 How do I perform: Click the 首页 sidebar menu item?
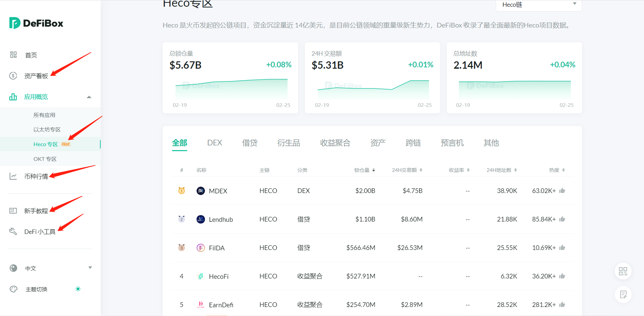pyautogui.click(x=31, y=55)
